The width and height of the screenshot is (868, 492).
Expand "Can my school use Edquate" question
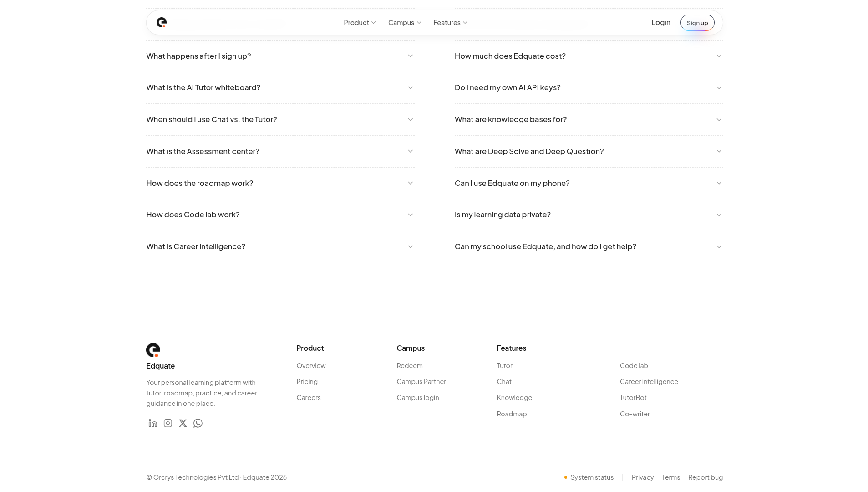pyautogui.click(x=589, y=247)
